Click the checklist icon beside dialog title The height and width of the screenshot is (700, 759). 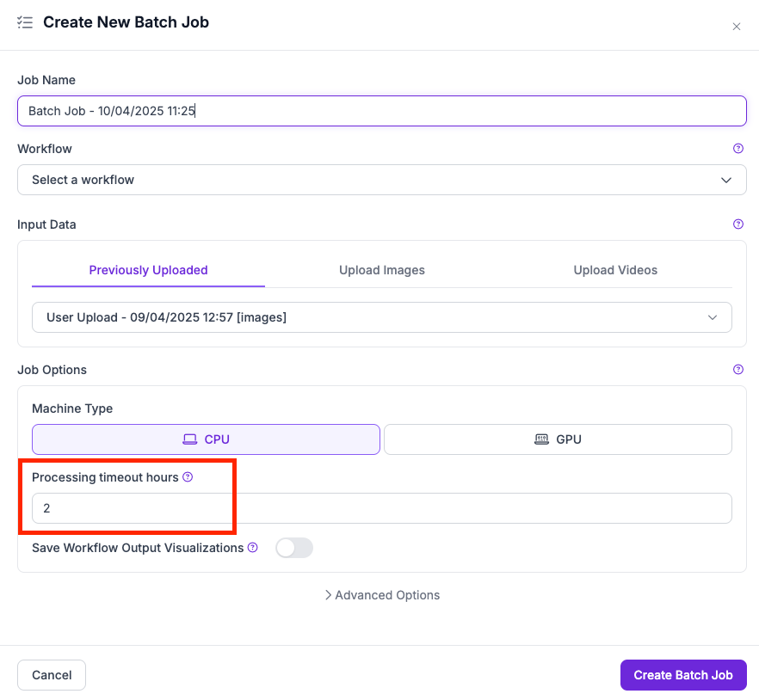tap(25, 22)
